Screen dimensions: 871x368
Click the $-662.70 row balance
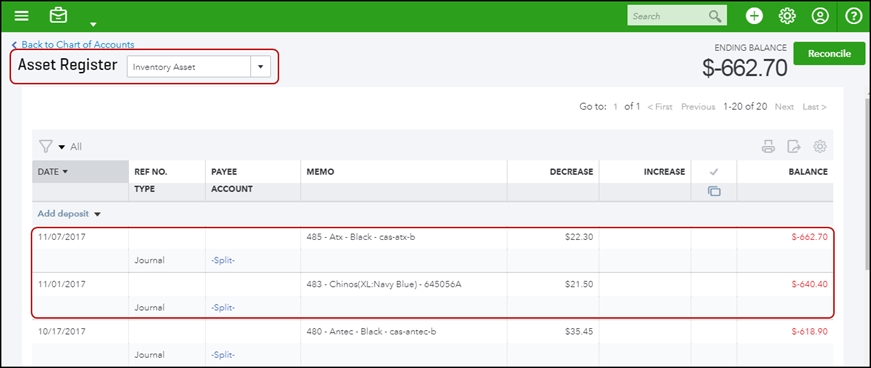[x=809, y=237]
